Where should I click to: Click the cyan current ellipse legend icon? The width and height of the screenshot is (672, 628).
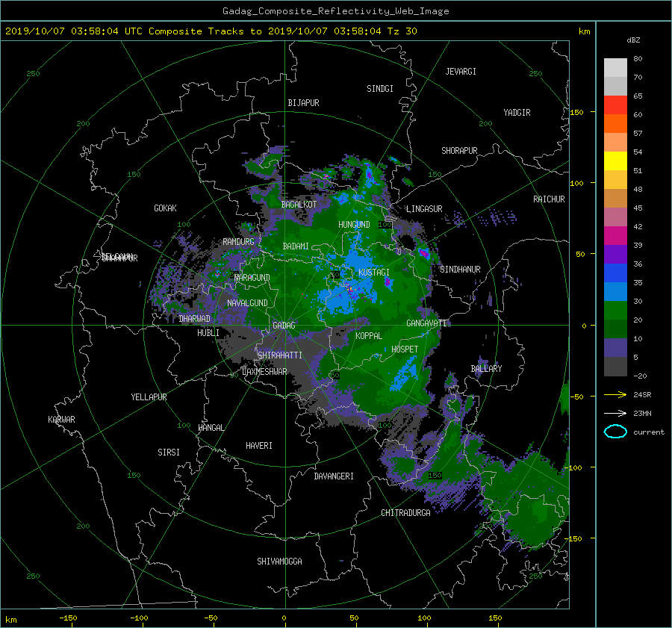coord(615,432)
